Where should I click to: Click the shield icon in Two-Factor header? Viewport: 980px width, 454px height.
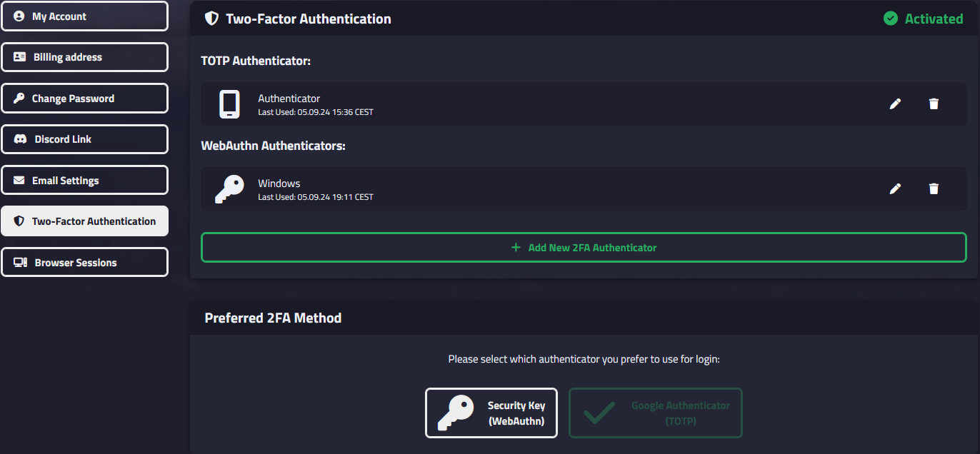point(211,19)
